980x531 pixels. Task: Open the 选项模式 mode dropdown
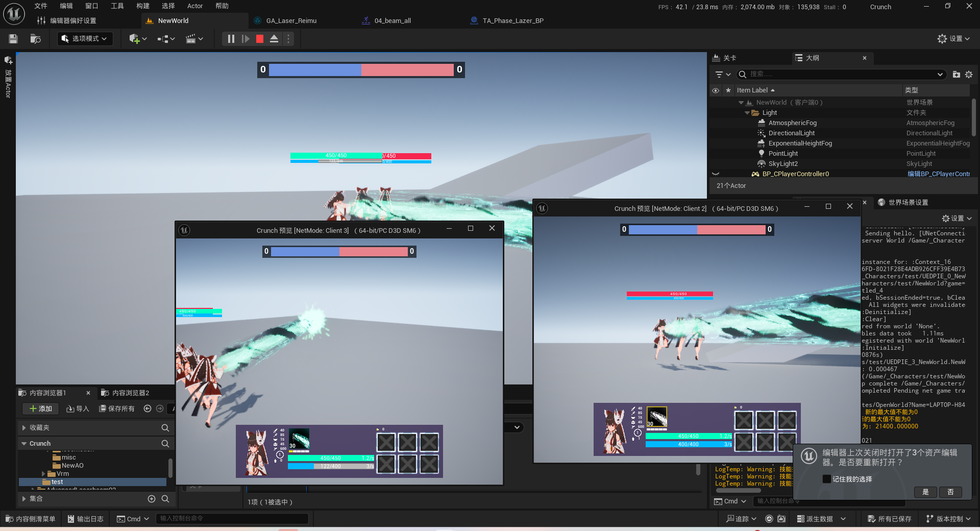[85, 39]
